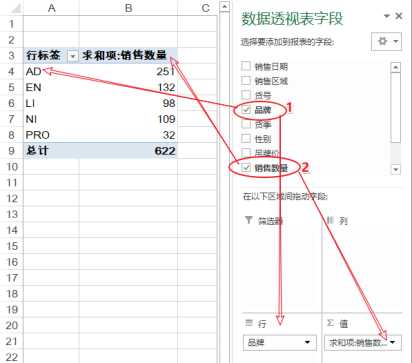
Task: Tick the 性别 field checkbox
Action: [246, 138]
